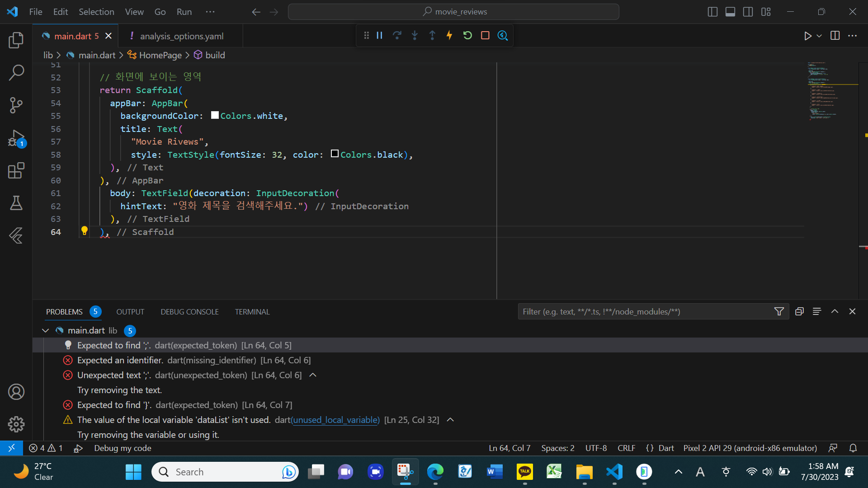Restart the debug session
Screen dimensions: 868x488
coord(467,35)
